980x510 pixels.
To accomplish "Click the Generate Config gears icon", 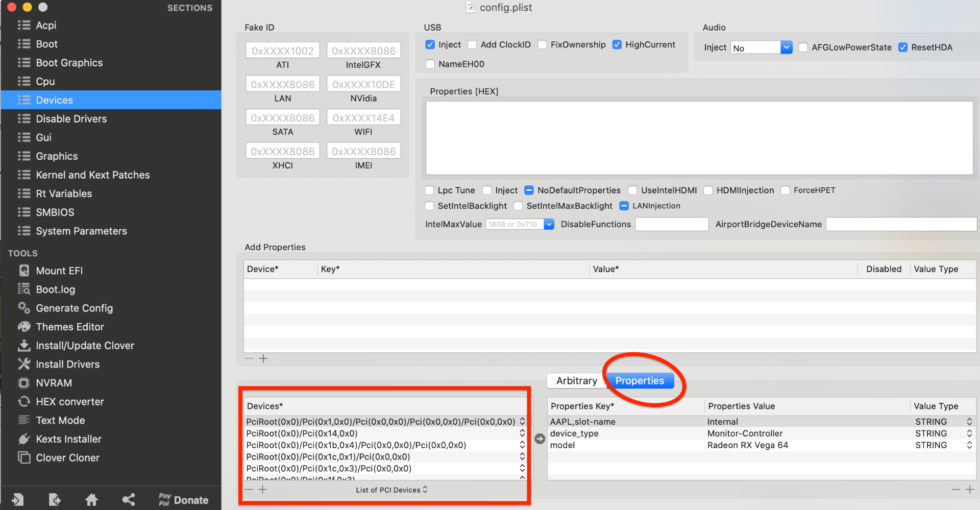I will 24,308.
